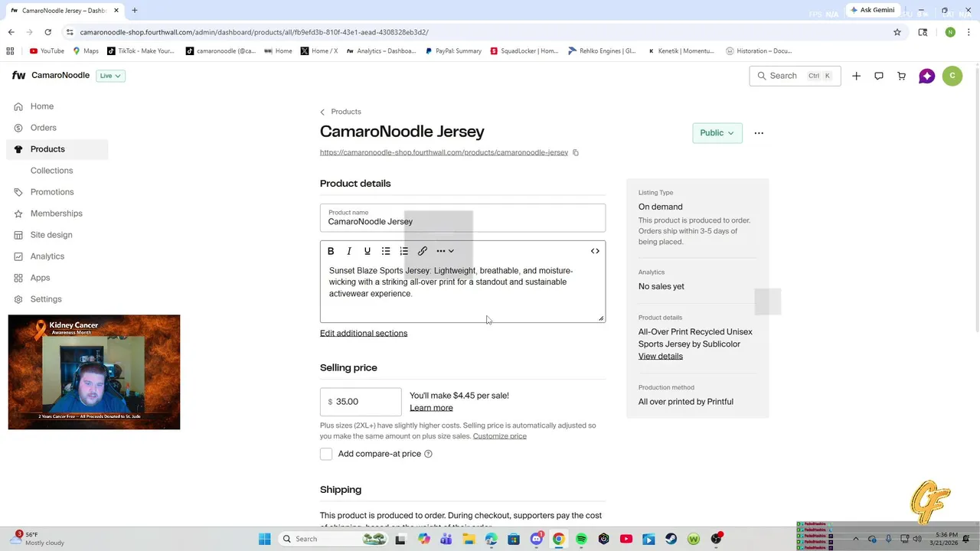Enable the Add compare-at price checkbox

tap(326, 454)
